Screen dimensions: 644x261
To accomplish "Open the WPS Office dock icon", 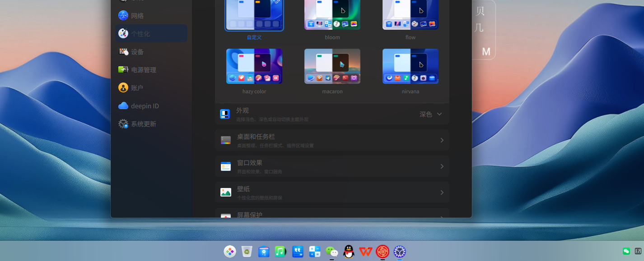I will click(365, 252).
